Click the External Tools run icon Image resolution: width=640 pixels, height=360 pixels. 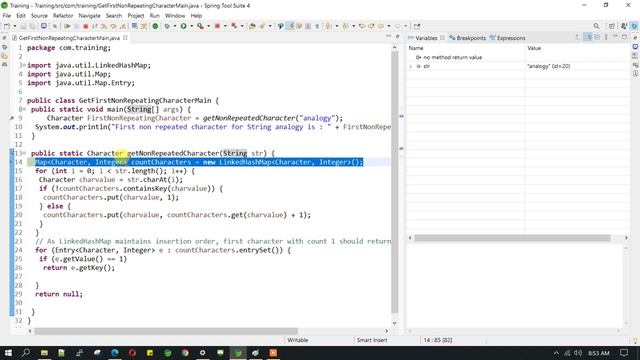pos(200,26)
